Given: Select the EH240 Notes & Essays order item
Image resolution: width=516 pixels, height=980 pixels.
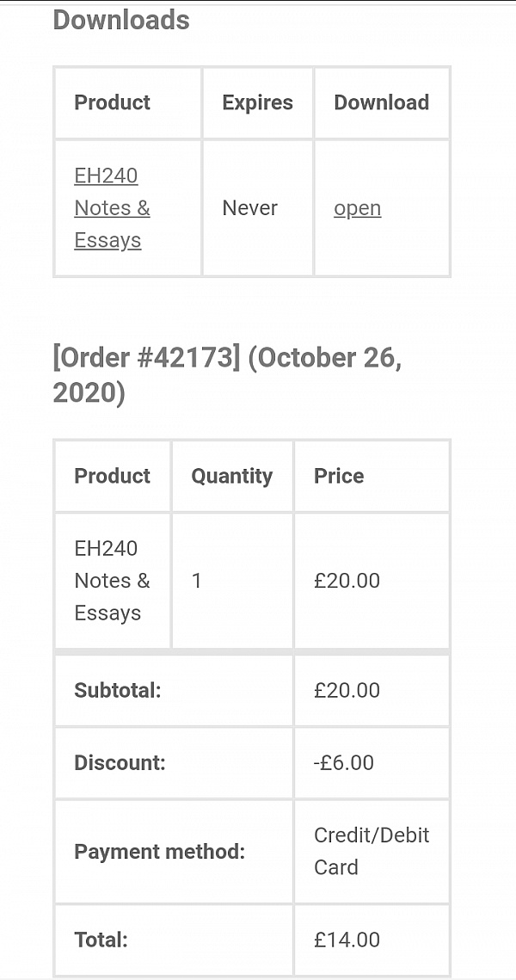Looking at the screenshot, I should 112,582.
